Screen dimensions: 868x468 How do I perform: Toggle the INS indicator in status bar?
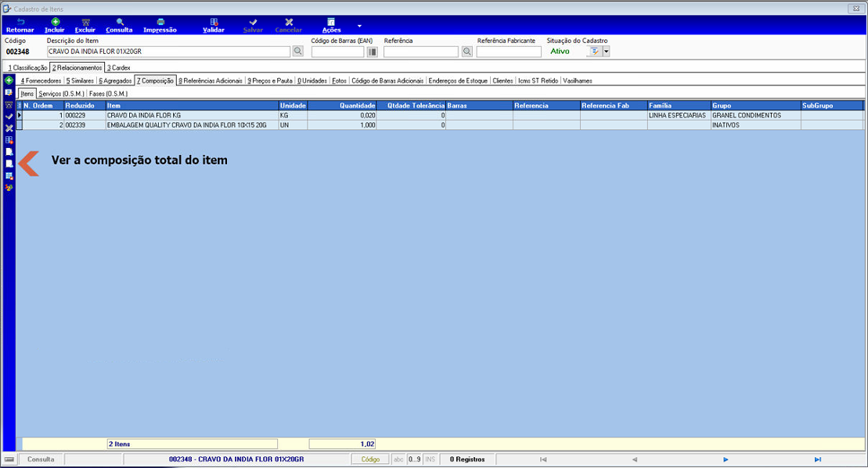point(430,459)
